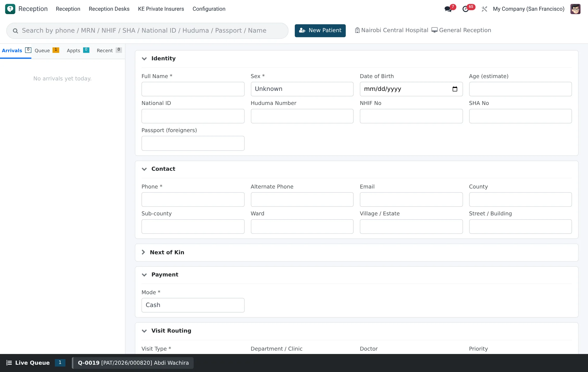
Task: Click the NHIF No field
Action: 411,116
